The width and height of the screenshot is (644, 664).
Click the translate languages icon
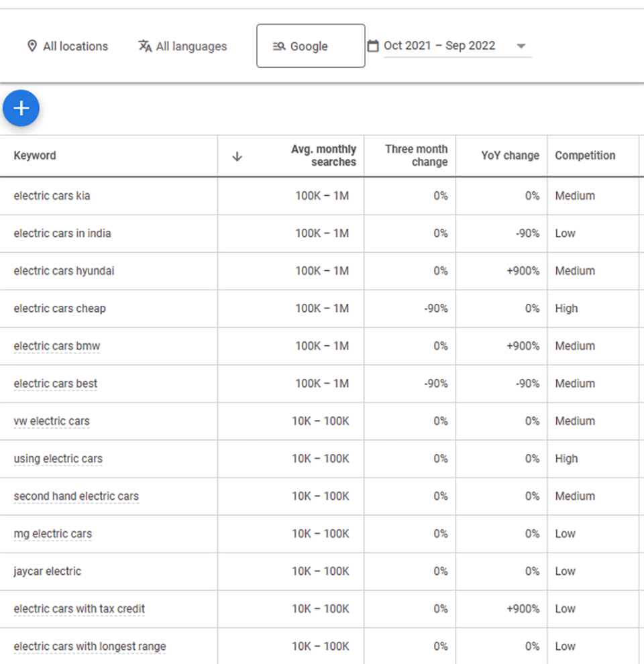point(145,46)
